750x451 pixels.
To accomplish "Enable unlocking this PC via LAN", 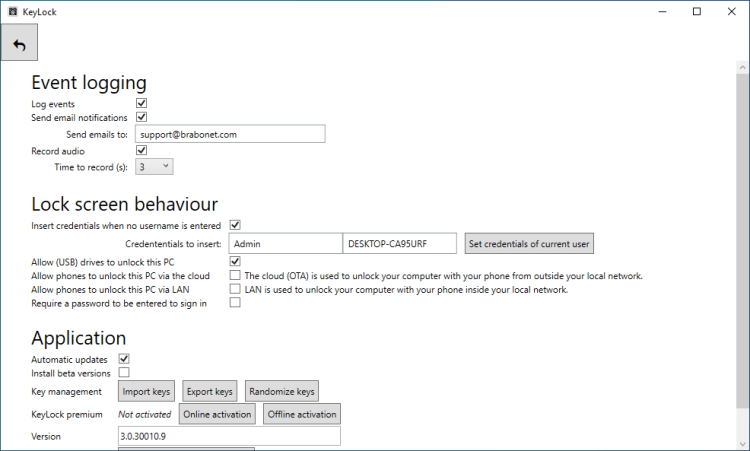I will coord(235,289).
